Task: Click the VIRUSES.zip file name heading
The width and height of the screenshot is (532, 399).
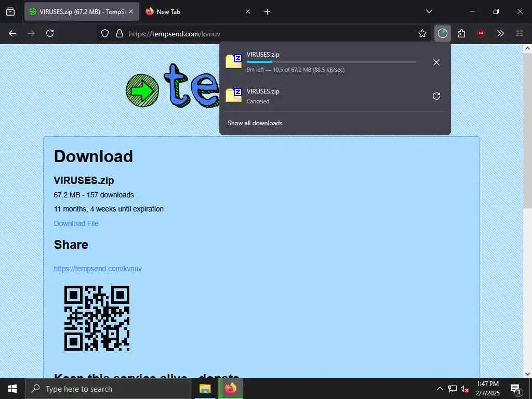Action: [84, 180]
